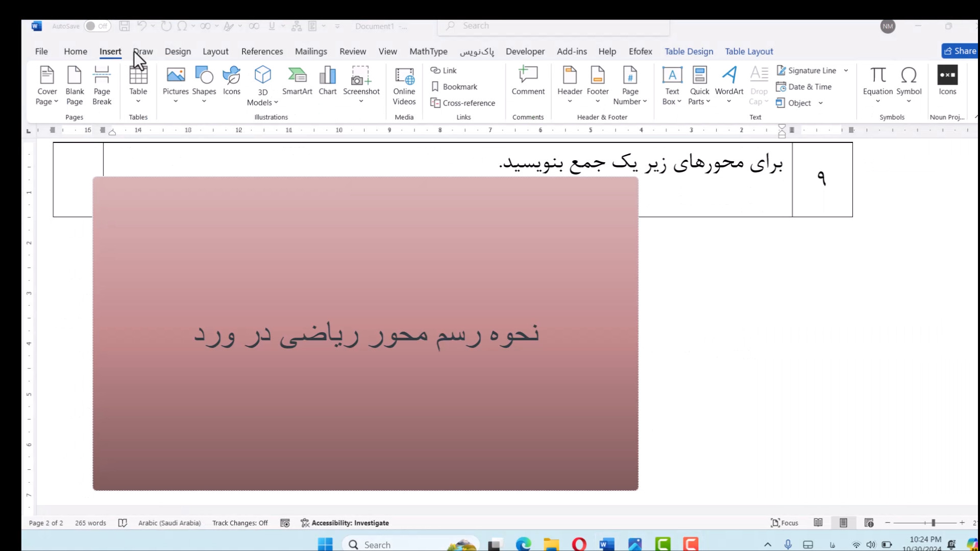Open the Table Layout tab
The image size is (980, 551).
click(x=749, y=52)
